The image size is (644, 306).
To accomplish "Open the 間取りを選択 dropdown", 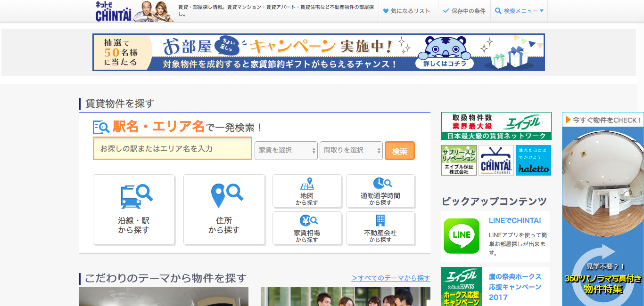I will (351, 151).
